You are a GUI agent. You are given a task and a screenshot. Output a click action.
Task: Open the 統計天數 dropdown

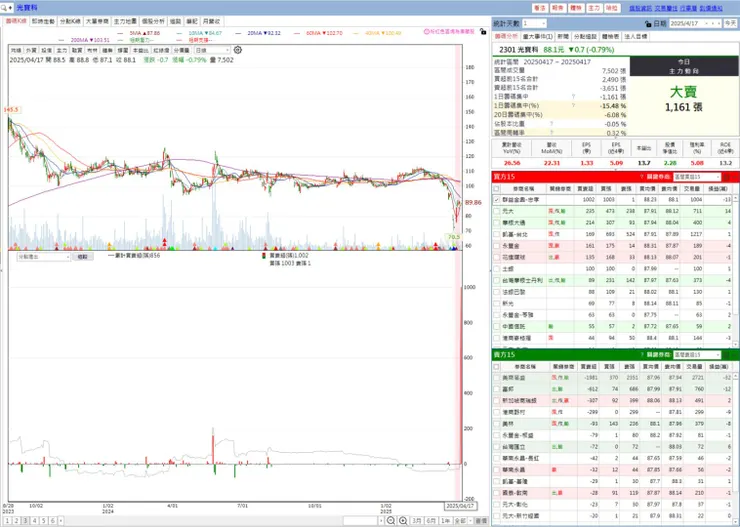tap(534, 23)
